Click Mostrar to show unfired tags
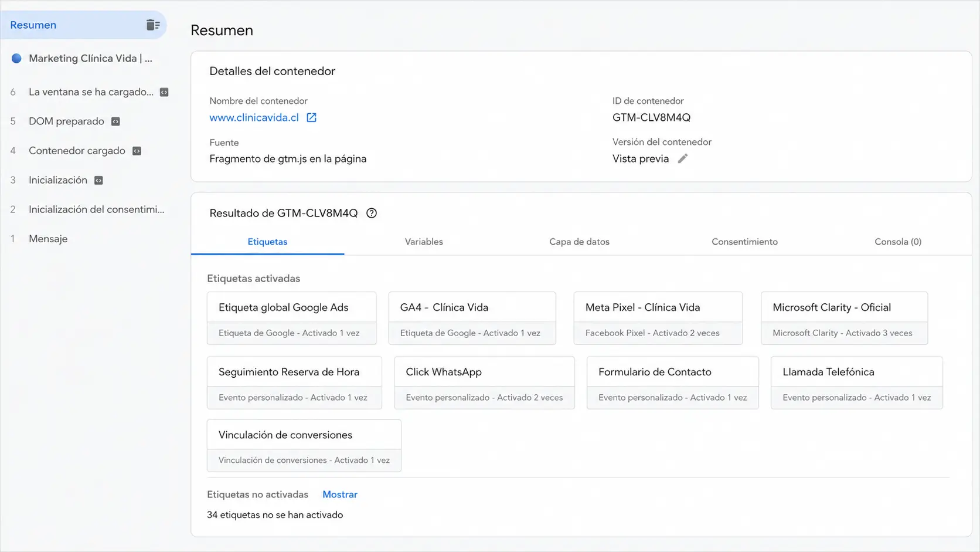The height and width of the screenshot is (552, 980). 340,495
